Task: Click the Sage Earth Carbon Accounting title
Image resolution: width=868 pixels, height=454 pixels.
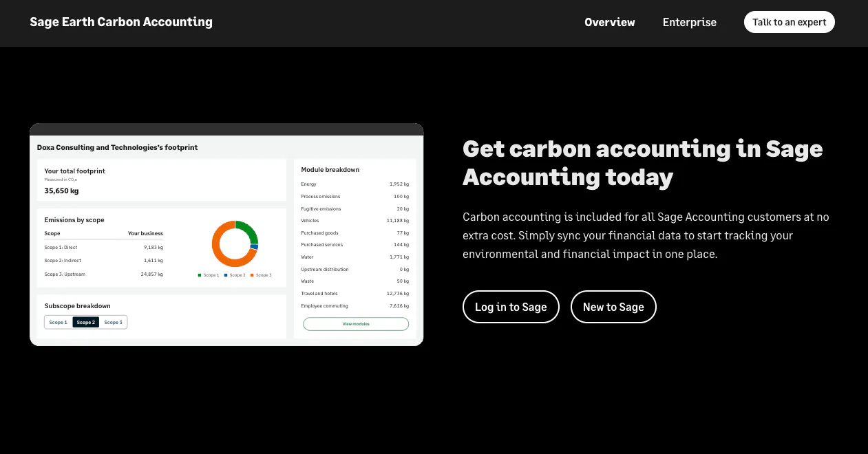Action: click(x=121, y=22)
